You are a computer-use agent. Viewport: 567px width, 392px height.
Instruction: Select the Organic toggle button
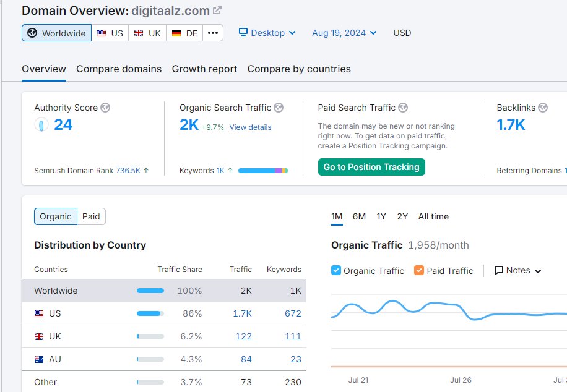click(55, 216)
